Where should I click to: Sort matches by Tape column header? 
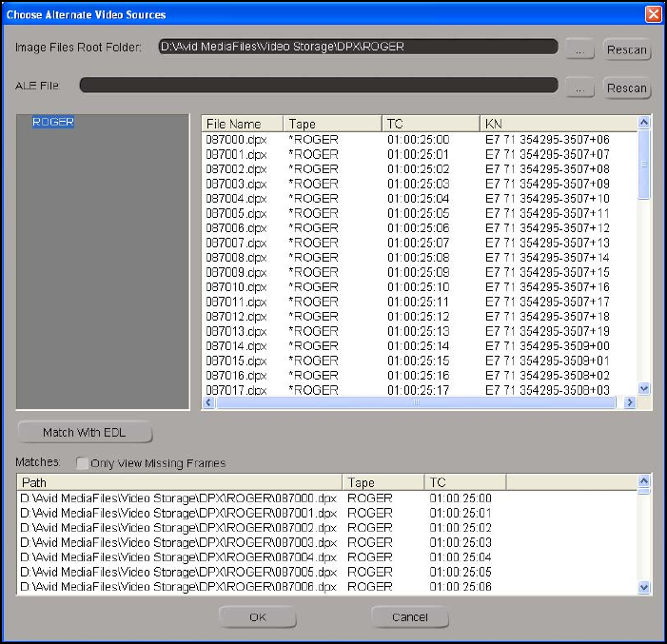pos(383,482)
